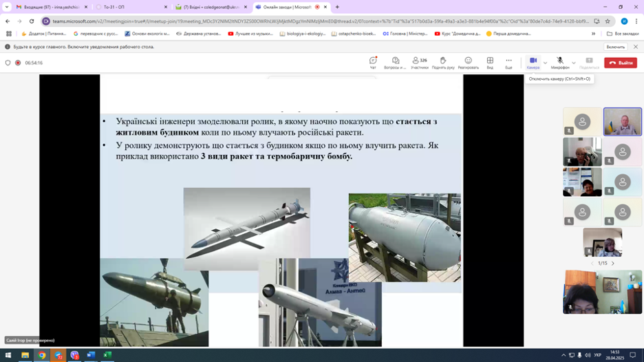Click the red recording indicator
The image size is (644, 362).
(x=18, y=63)
